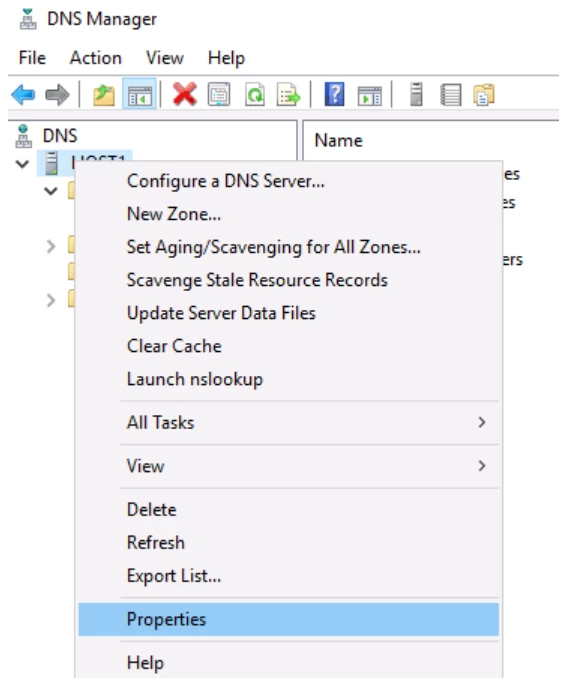Open the Action menu
The width and height of the screenshot is (565, 691).
(96, 58)
